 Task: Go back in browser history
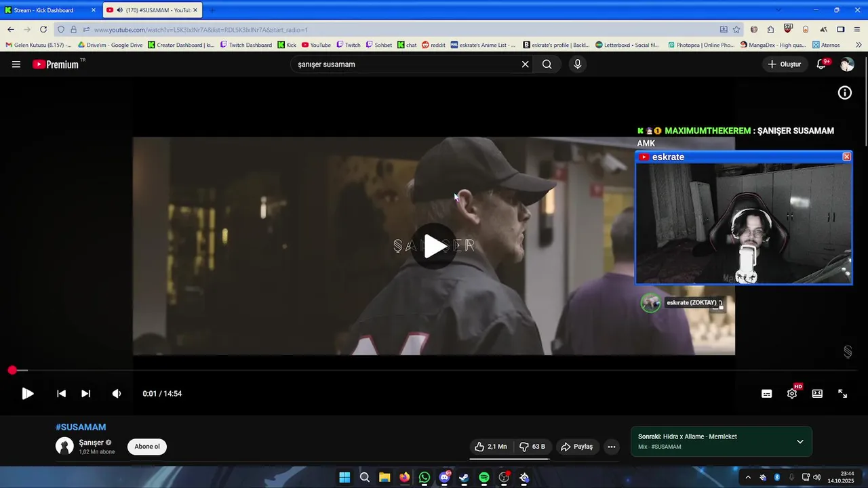coord(11,30)
